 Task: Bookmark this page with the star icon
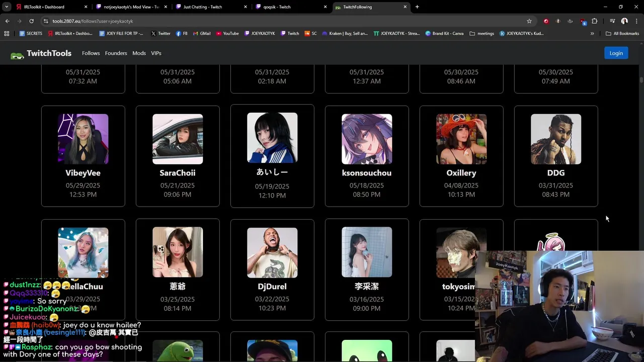[x=529, y=21]
